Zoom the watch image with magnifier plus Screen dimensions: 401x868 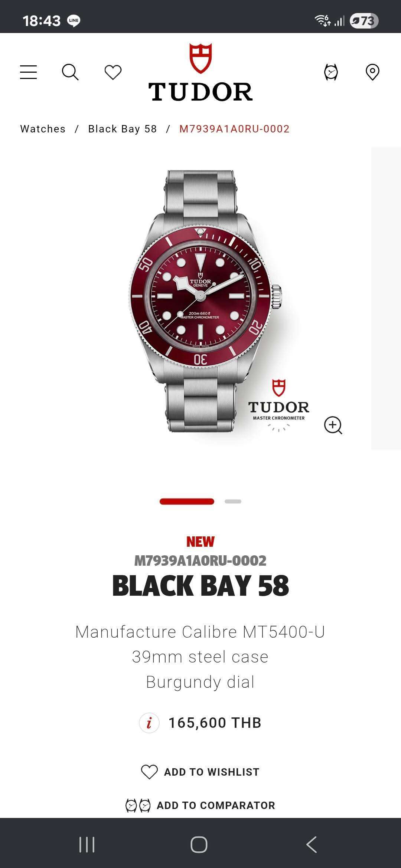point(333,425)
